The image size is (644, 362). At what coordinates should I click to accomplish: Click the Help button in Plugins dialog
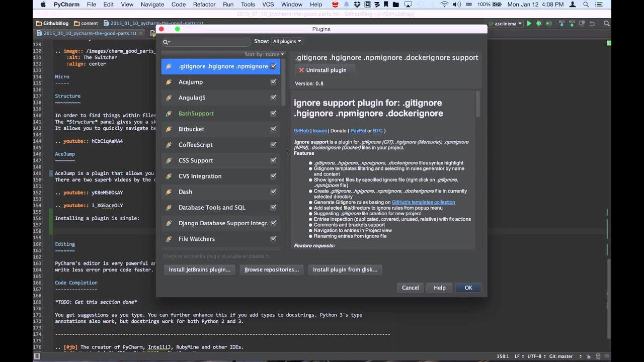[439, 288]
